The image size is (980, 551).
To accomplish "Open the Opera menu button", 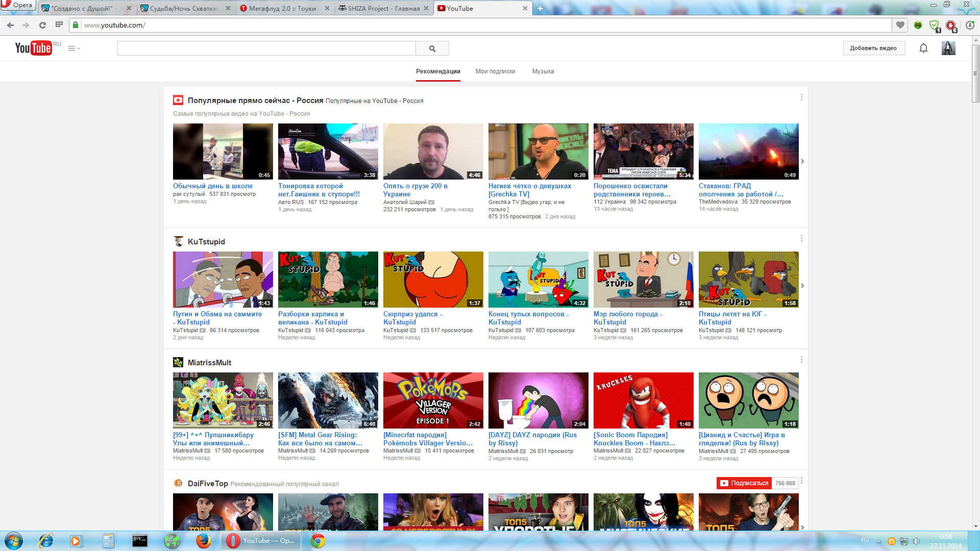I will pos(17,5).
